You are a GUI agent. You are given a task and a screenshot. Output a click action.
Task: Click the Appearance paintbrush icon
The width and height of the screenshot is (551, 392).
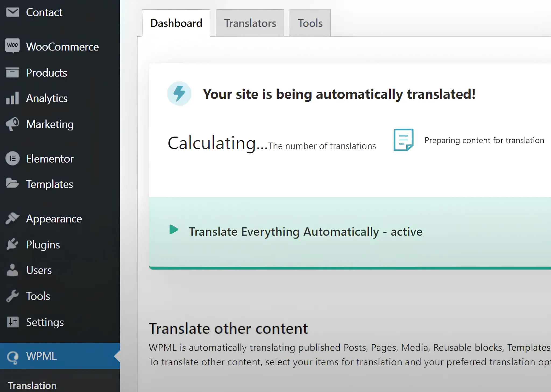pos(12,218)
